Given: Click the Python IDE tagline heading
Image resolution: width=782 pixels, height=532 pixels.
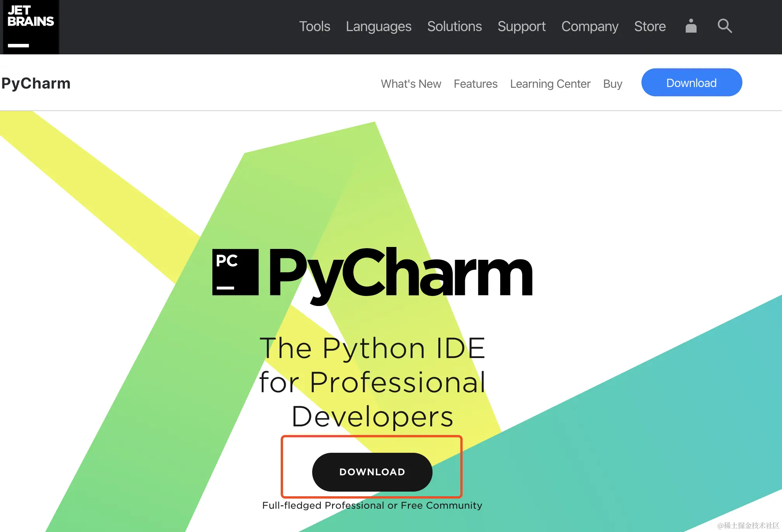Looking at the screenshot, I should [x=372, y=382].
